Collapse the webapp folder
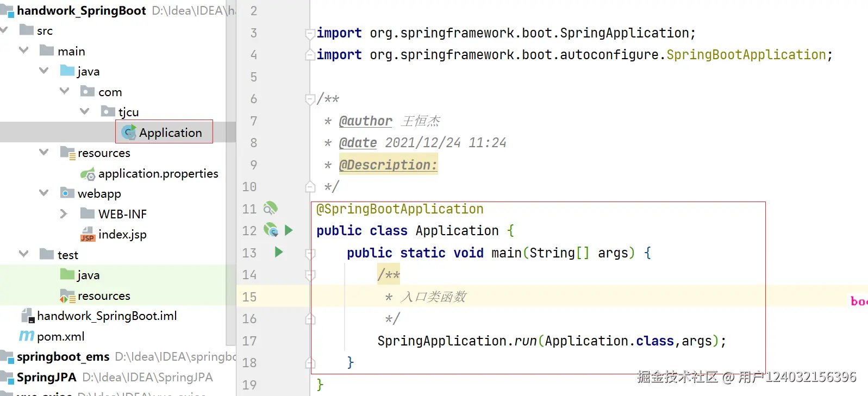 (44, 193)
